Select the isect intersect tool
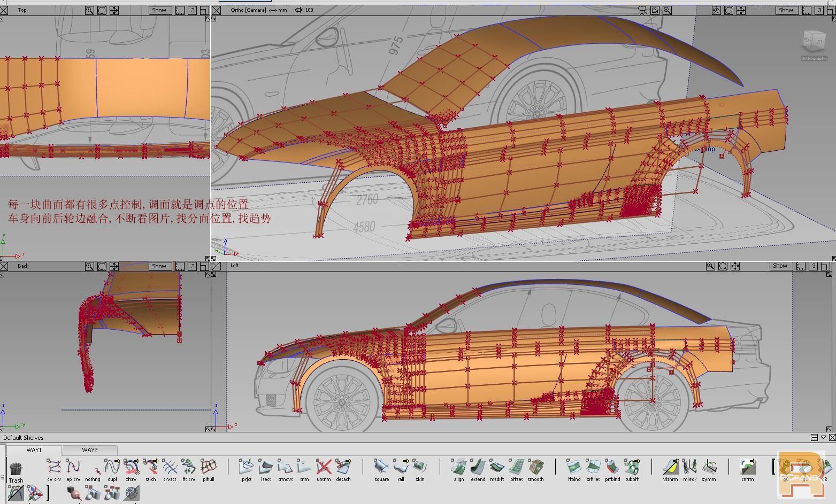 tap(266, 470)
